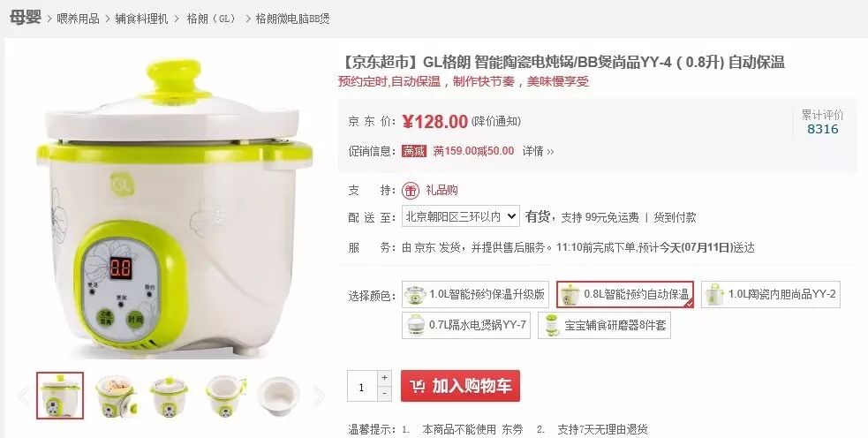Image resolution: width=868 pixels, height=438 pixels.
Task: Open the 北京朝阳区三环以内 delivery dropdown
Action: click(x=461, y=216)
